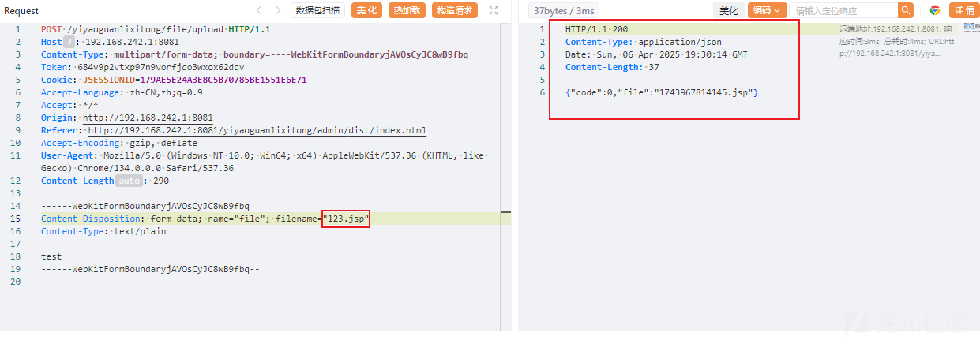
Task: Click the Referer URL ending in index.html
Action: tap(257, 130)
